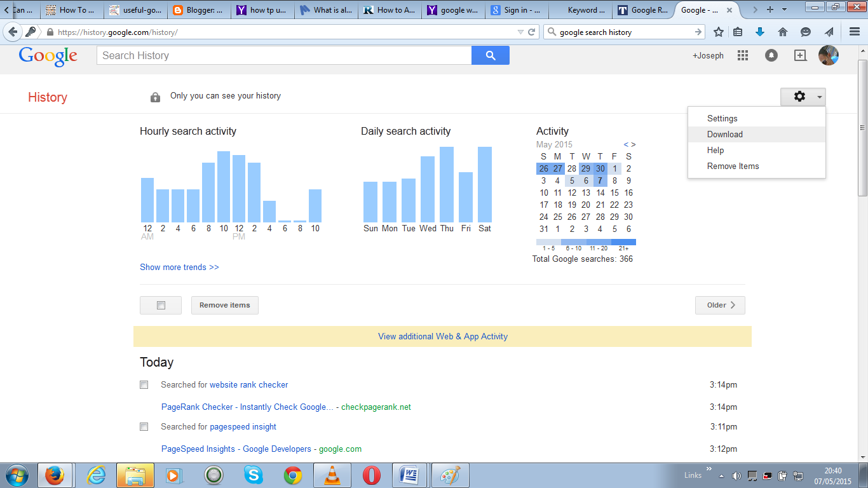Open Google notifications bell
The image size is (868, 488).
click(771, 55)
